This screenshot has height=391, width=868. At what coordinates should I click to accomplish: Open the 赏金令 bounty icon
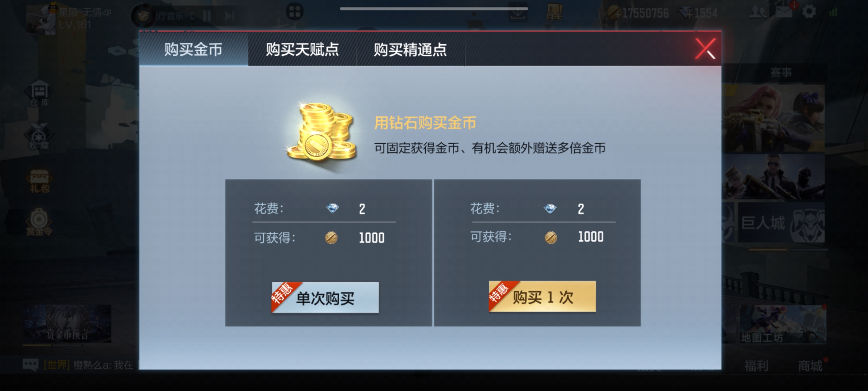[x=39, y=222]
